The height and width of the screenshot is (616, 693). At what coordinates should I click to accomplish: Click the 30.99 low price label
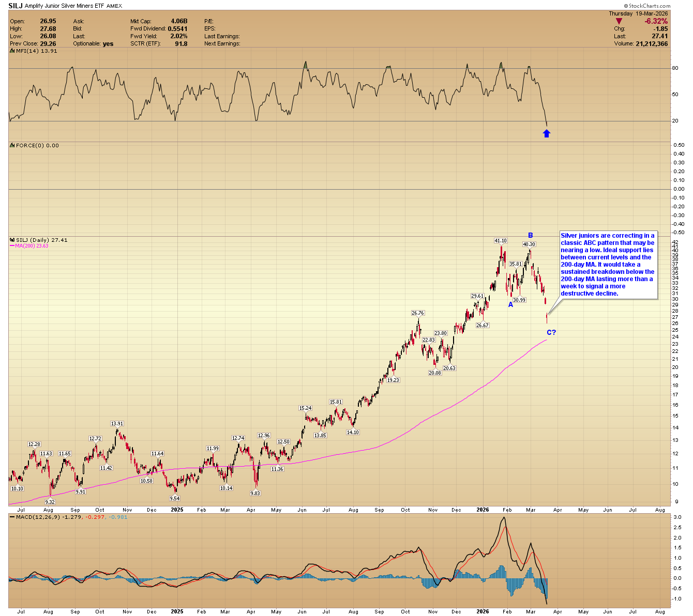pos(519,300)
